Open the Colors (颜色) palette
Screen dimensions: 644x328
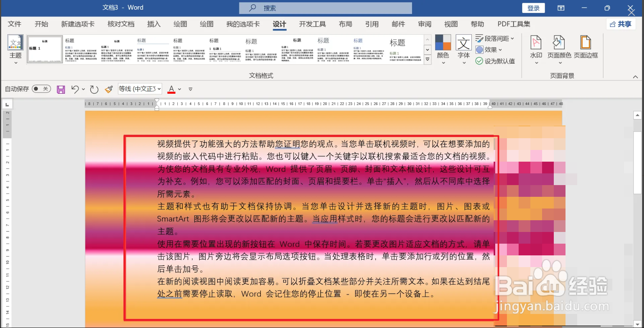443,50
